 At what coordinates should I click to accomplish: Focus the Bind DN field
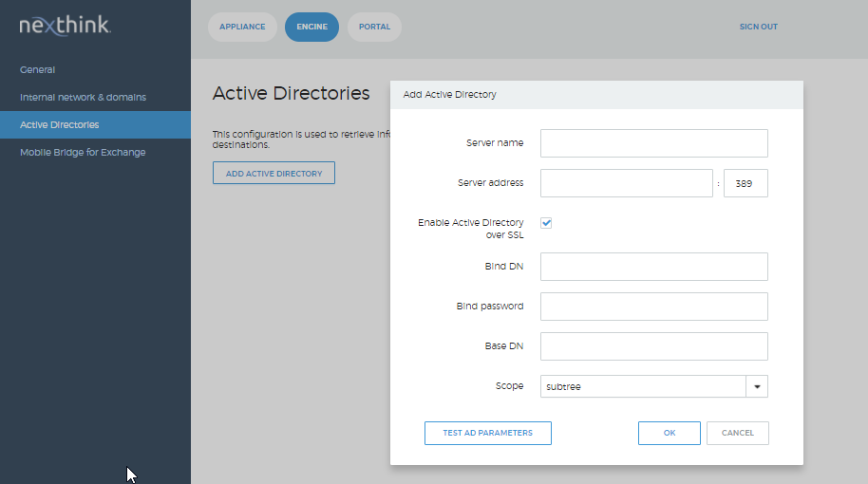pos(653,267)
